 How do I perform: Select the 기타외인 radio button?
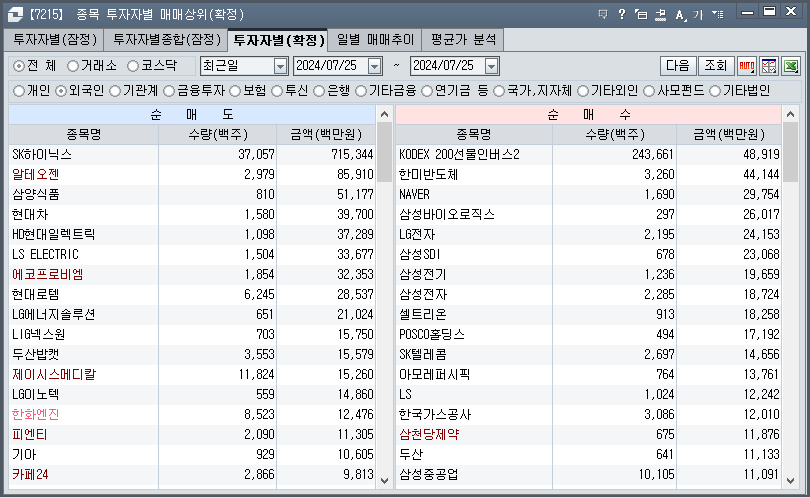583,91
